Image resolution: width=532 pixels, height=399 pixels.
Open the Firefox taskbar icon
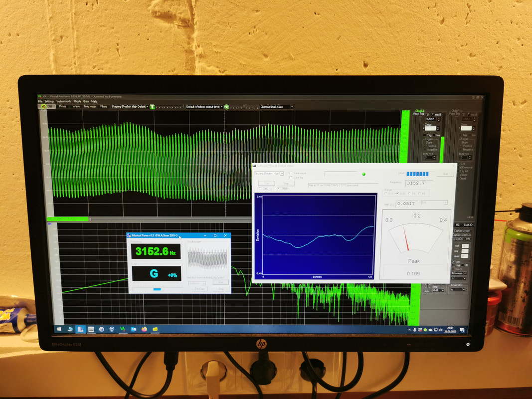(144, 329)
